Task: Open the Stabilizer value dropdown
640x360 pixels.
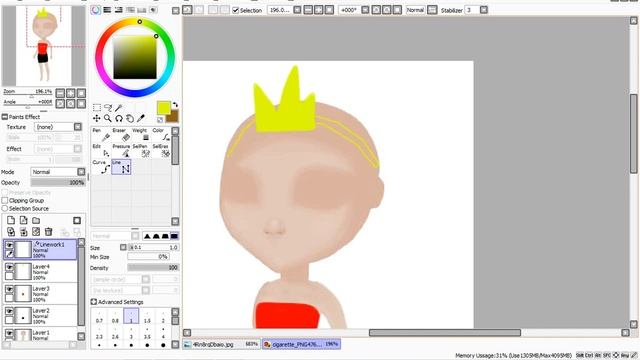Action: click(484, 10)
